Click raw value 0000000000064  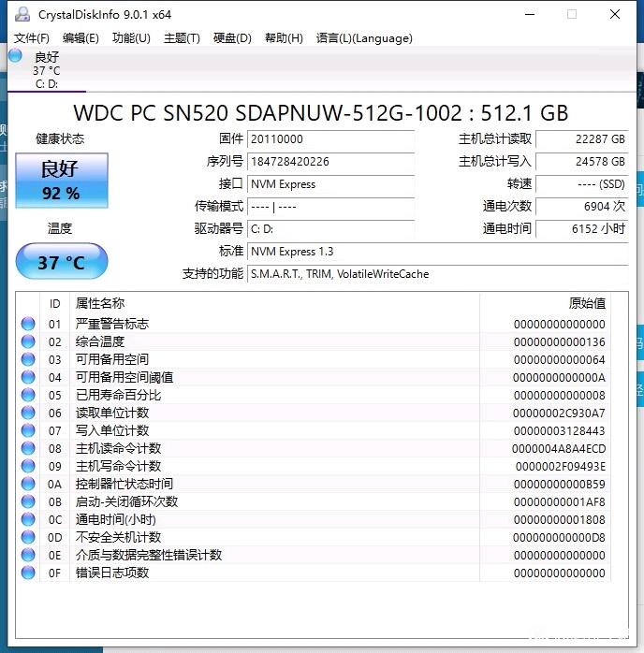559,360
